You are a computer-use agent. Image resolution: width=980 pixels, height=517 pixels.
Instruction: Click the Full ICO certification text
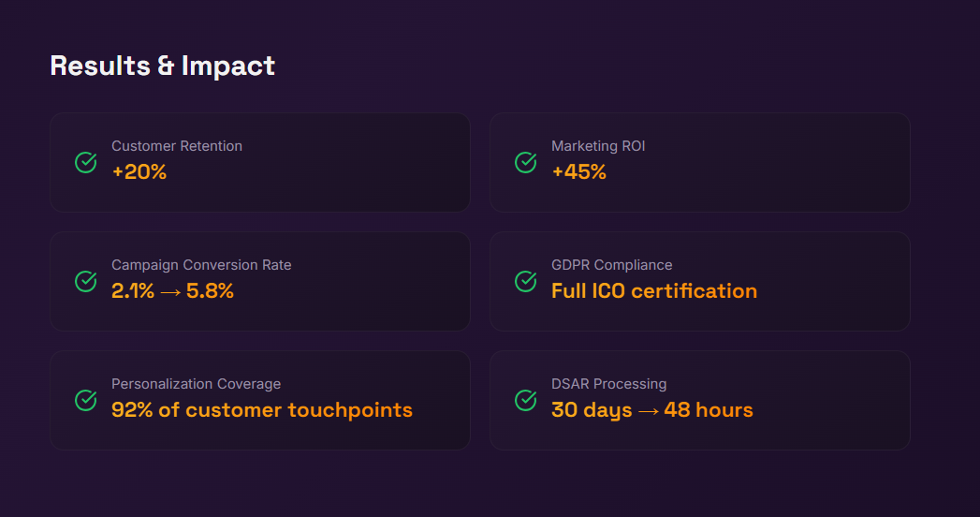tap(653, 291)
